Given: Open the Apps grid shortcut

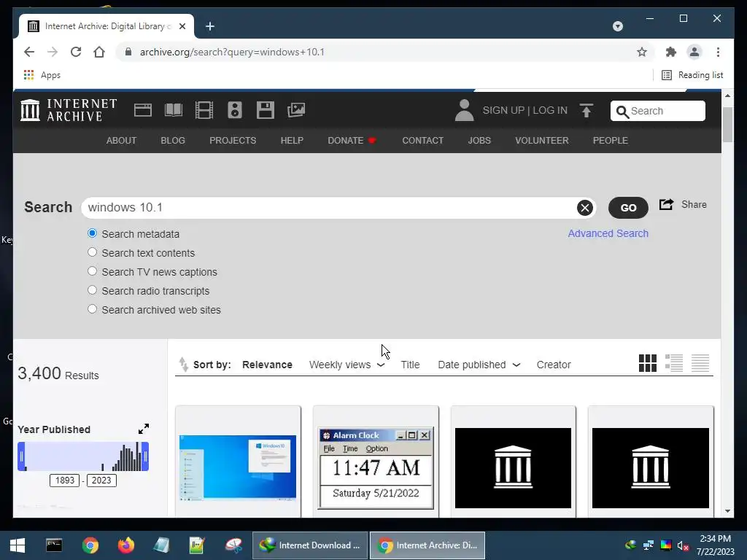Looking at the screenshot, I should pyautogui.click(x=42, y=75).
